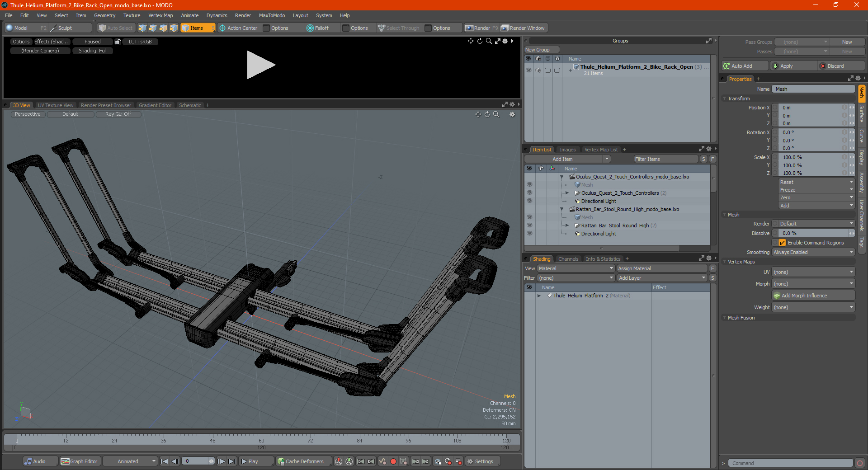Toggle visibility of second Directional Light
This screenshot has width=868, height=470.
point(529,234)
